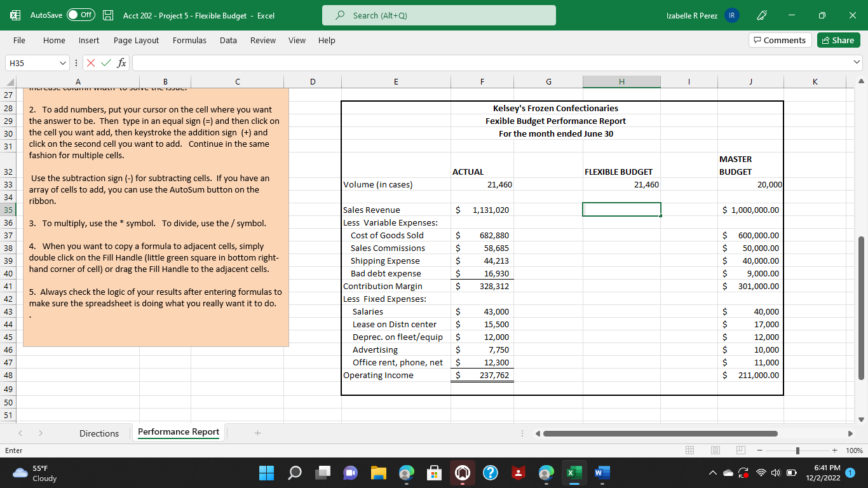Expand the formula bar with its chevron
Screen dimensions: 868x488
(858, 62)
